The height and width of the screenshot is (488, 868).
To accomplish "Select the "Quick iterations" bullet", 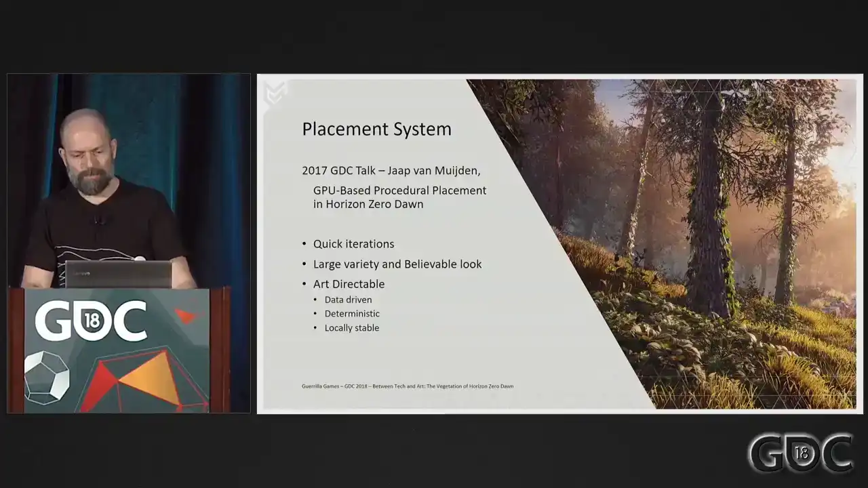I will (x=353, y=244).
